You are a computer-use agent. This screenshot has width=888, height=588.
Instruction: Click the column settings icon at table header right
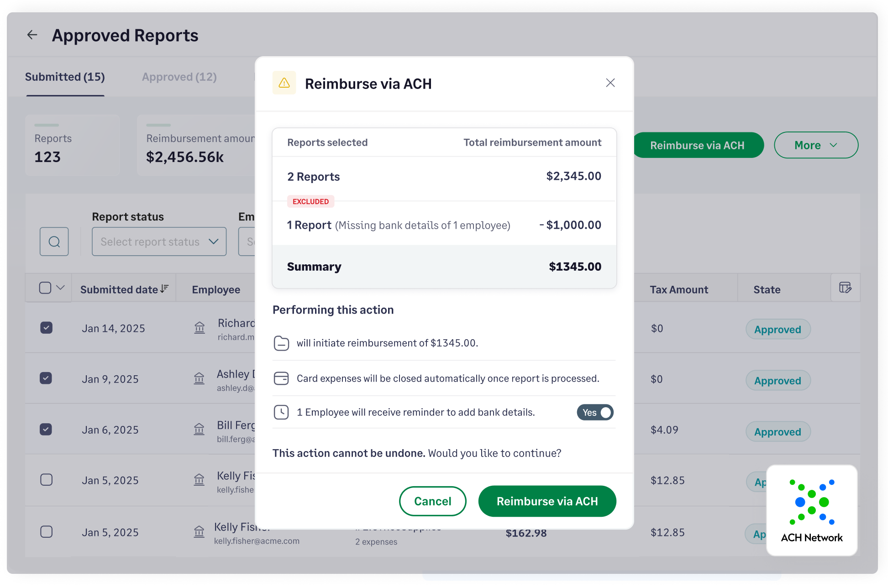pos(846,288)
